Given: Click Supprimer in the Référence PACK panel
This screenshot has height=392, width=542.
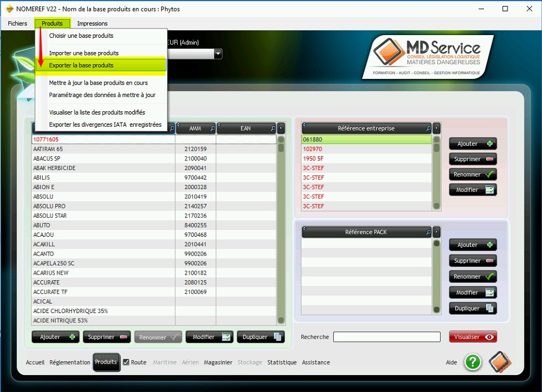Looking at the screenshot, I should [473, 261].
